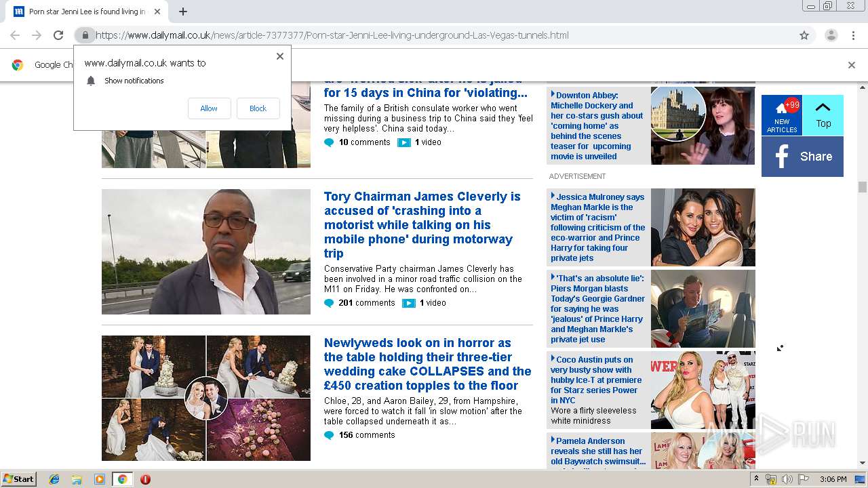Viewport: 868px width, 488px height.
Task: Go forward to next page
Action: coord(37,35)
